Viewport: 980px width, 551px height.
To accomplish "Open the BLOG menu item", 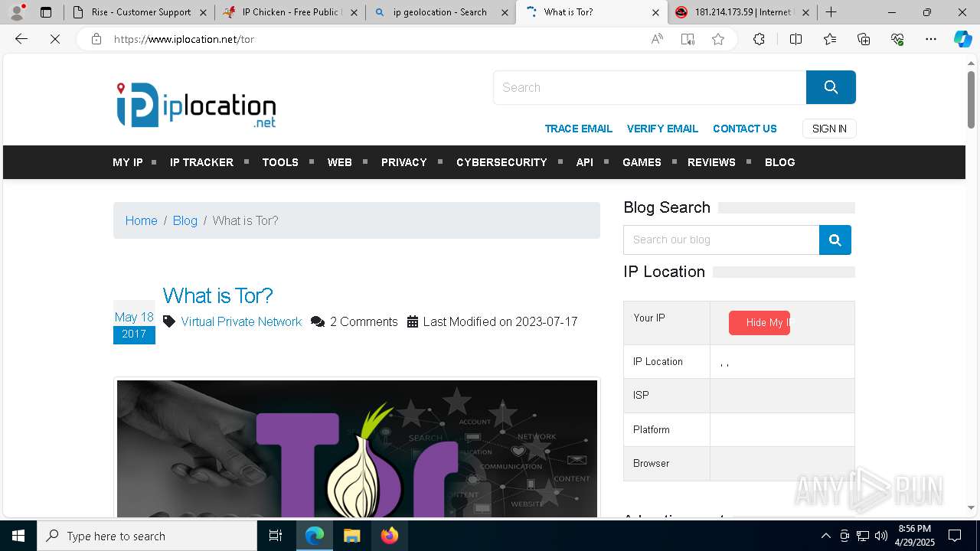I will pyautogui.click(x=779, y=162).
